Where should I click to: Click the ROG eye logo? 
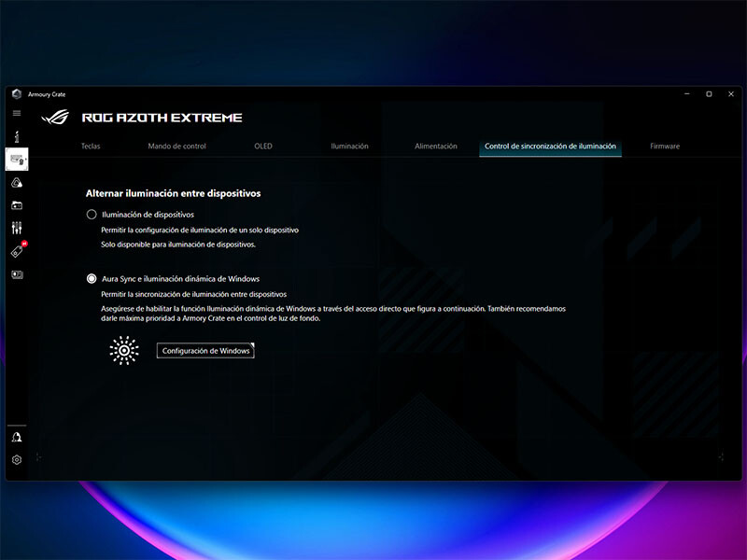55,118
